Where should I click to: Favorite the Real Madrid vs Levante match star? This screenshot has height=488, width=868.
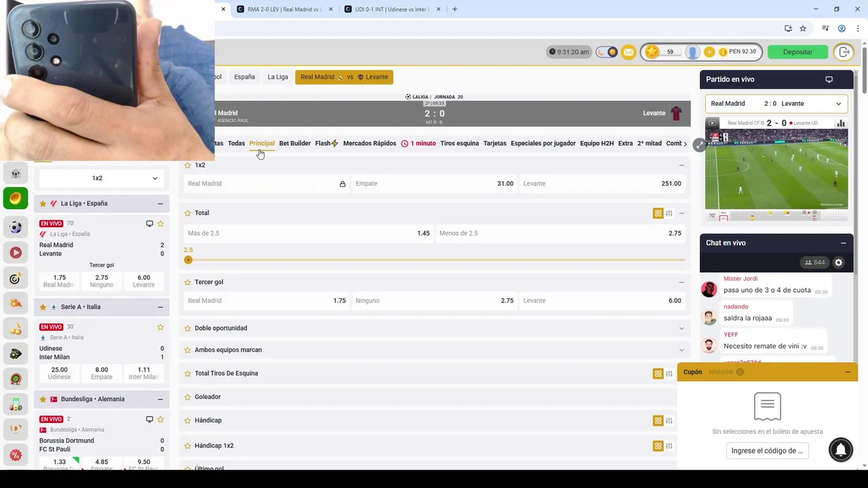coord(161,224)
